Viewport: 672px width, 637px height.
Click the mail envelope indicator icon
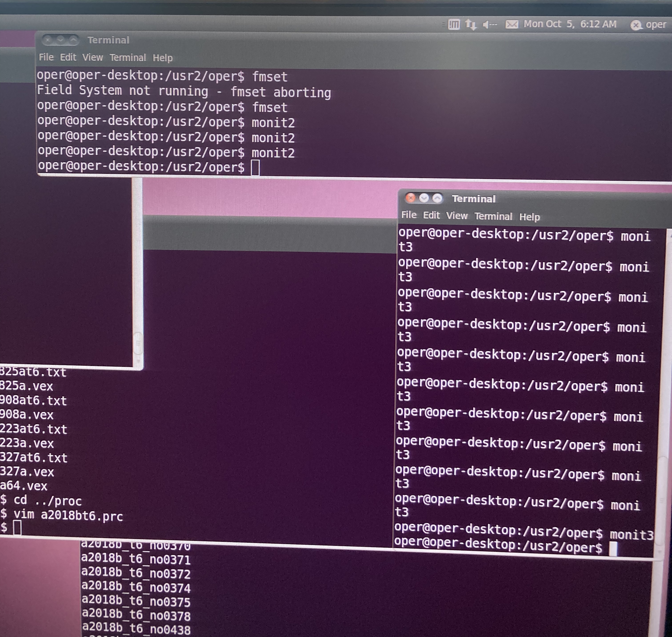point(512,24)
